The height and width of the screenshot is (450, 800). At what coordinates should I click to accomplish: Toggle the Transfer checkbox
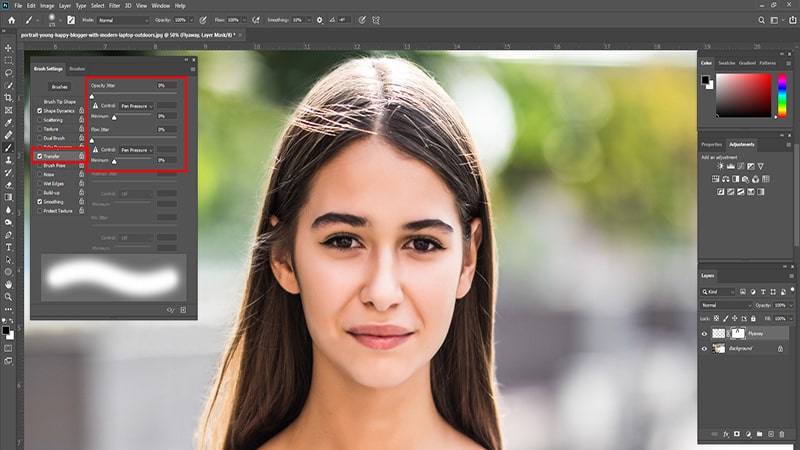pyautogui.click(x=39, y=156)
